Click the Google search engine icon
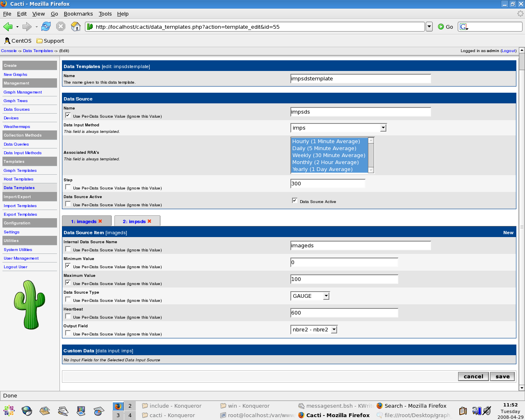Viewport: 525px width, 420px height. coord(464,27)
